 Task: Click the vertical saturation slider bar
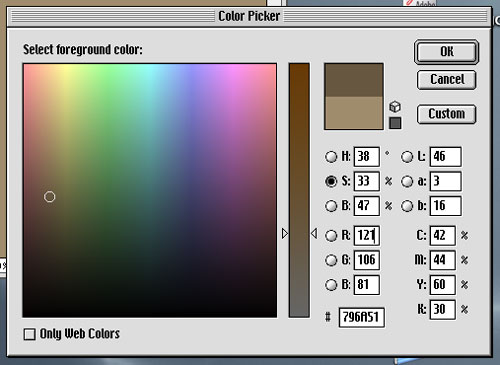pyautogui.click(x=299, y=190)
